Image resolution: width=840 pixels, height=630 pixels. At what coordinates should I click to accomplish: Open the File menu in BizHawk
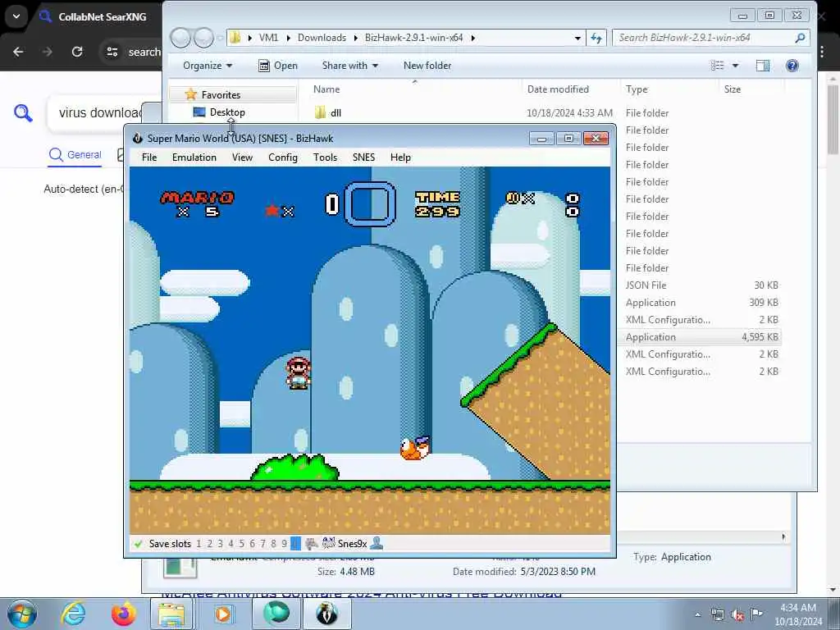149,157
